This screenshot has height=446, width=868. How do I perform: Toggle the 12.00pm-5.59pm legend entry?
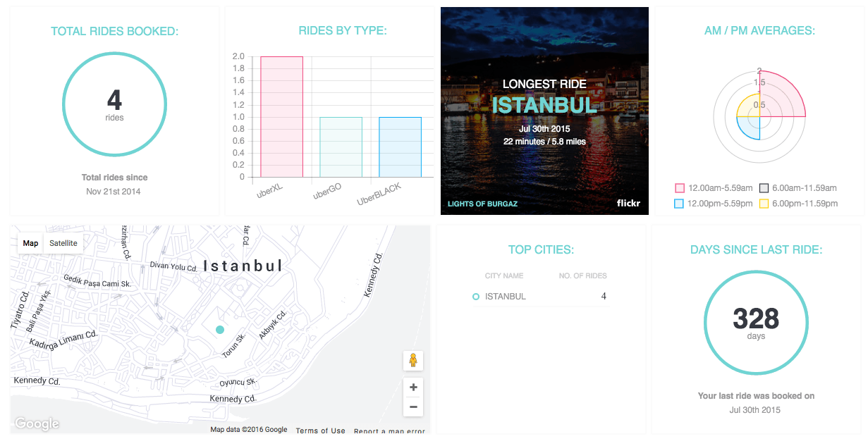point(714,203)
